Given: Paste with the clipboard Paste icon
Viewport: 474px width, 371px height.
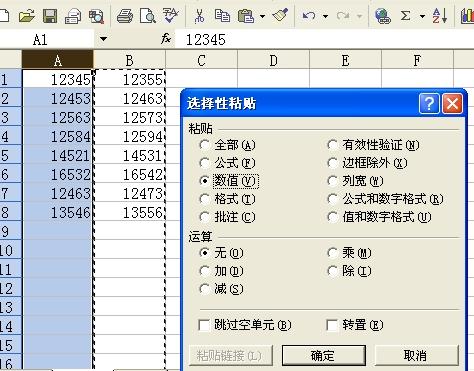Looking at the screenshot, I should (x=246, y=16).
